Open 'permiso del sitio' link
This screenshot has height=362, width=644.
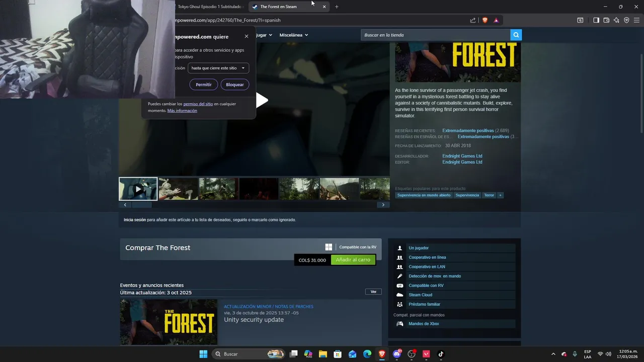[x=198, y=104]
